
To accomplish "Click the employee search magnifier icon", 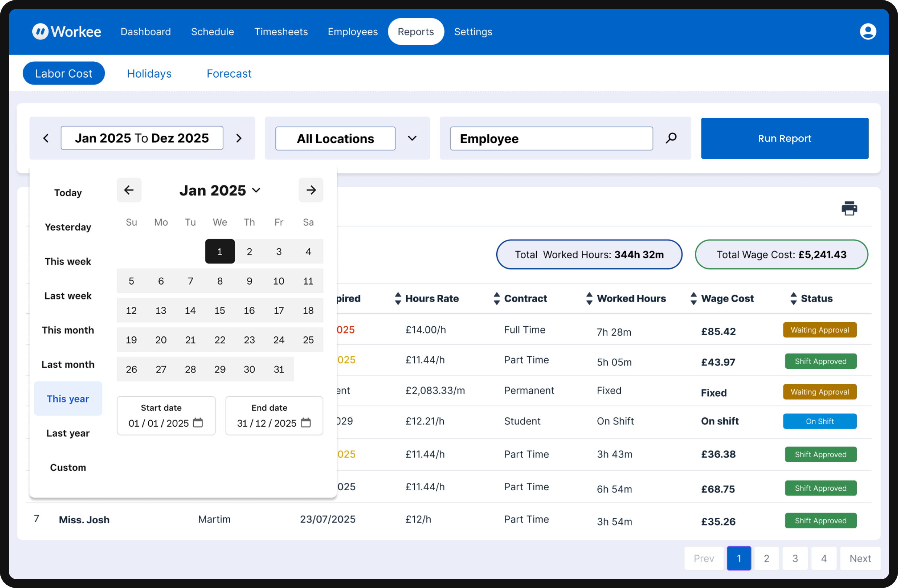I will (671, 138).
